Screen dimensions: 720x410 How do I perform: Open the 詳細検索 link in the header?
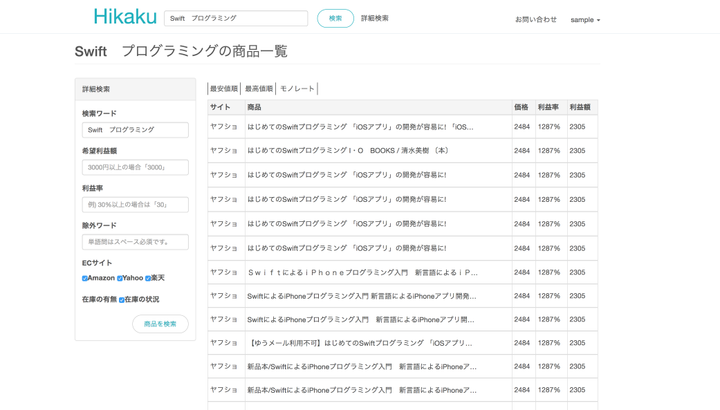[375, 18]
